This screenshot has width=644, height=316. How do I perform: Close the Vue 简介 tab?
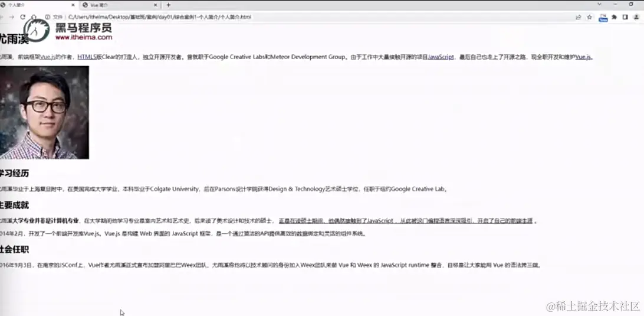156,5
